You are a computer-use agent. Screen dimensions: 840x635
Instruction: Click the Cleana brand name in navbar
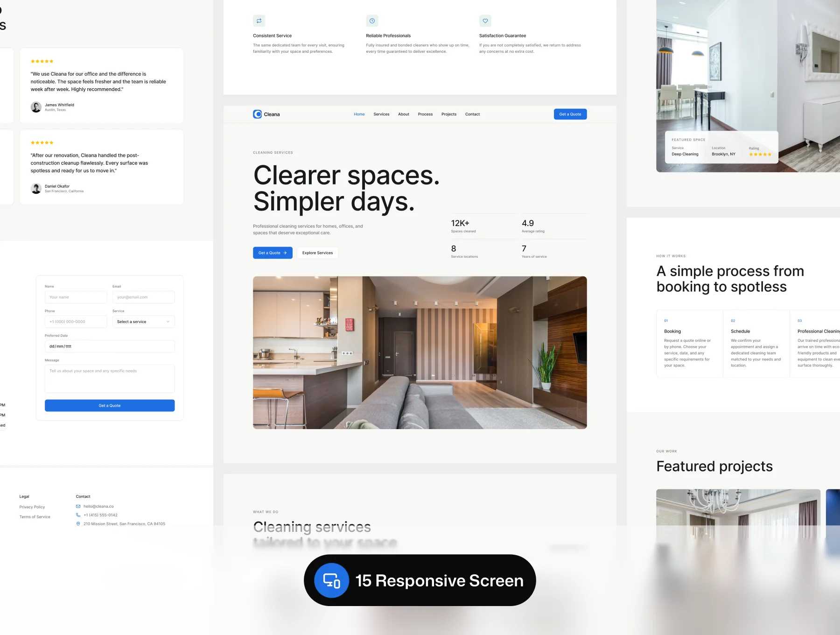(x=272, y=114)
